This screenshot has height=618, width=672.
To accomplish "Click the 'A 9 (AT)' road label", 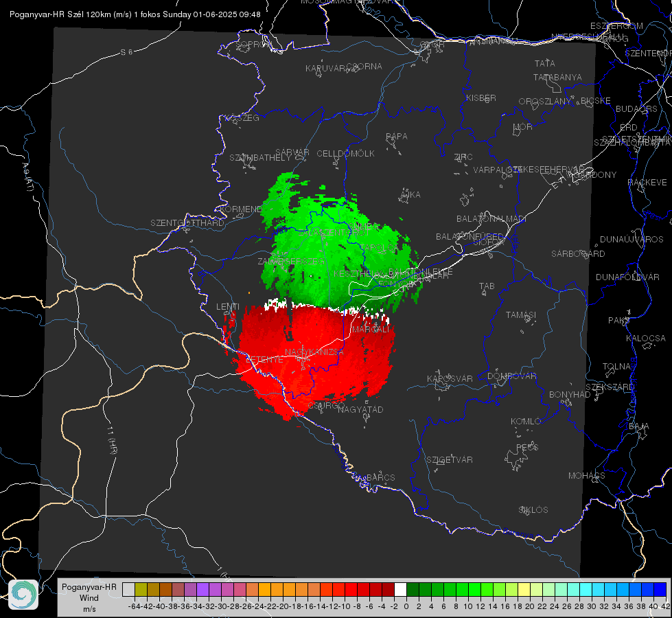I will (x=27, y=177).
